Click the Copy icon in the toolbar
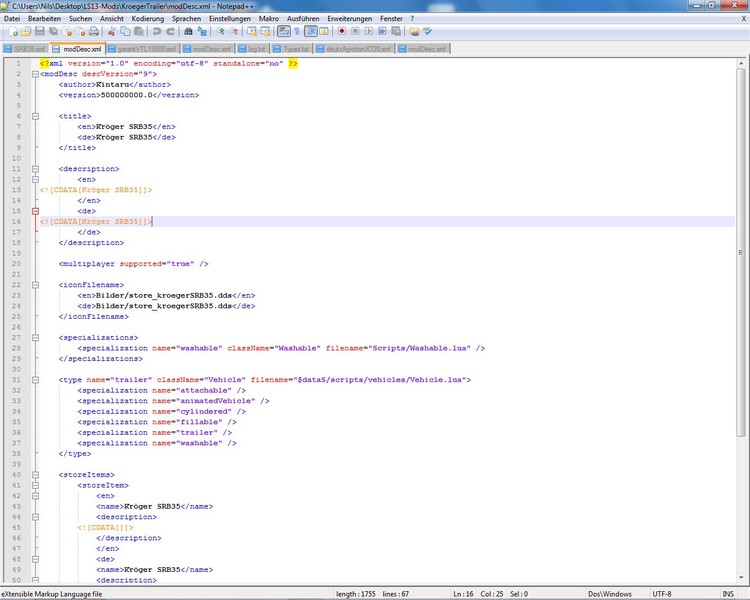Image resolution: width=750 pixels, height=600 pixels. point(125,32)
